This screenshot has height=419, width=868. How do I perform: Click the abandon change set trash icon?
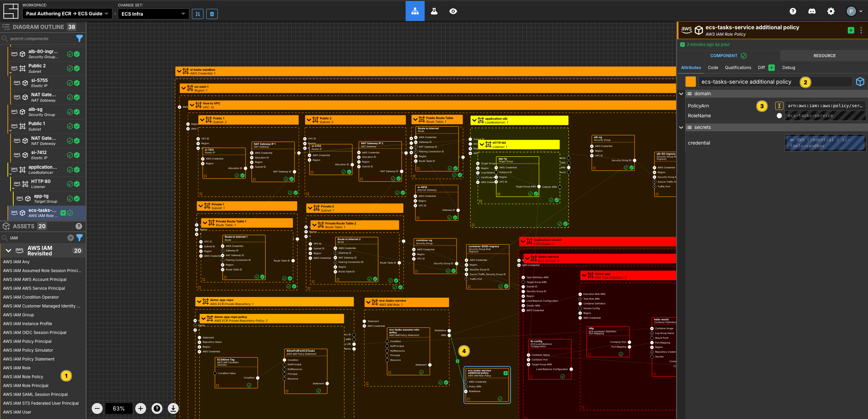tap(212, 14)
